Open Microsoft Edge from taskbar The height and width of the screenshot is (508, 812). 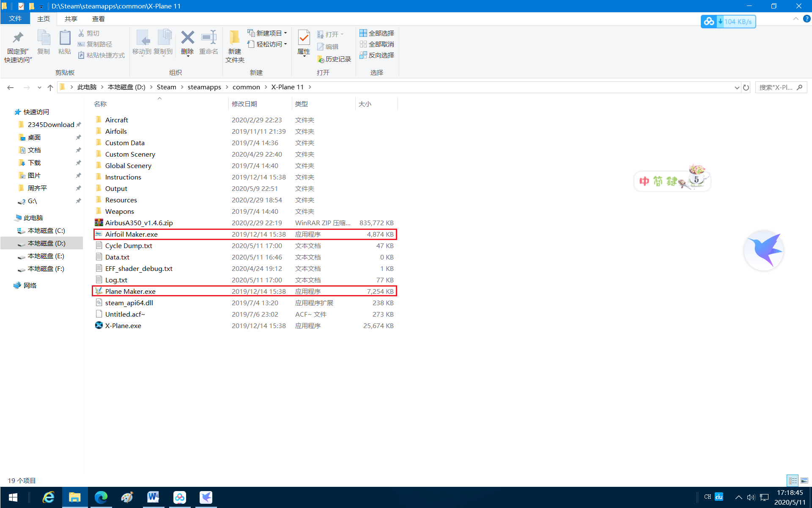click(101, 497)
